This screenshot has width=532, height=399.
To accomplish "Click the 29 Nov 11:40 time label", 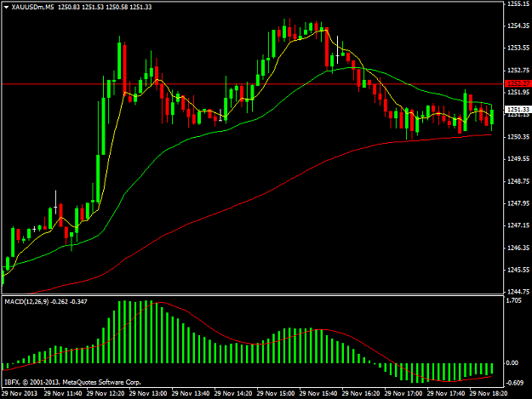I will tap(63, 394).
